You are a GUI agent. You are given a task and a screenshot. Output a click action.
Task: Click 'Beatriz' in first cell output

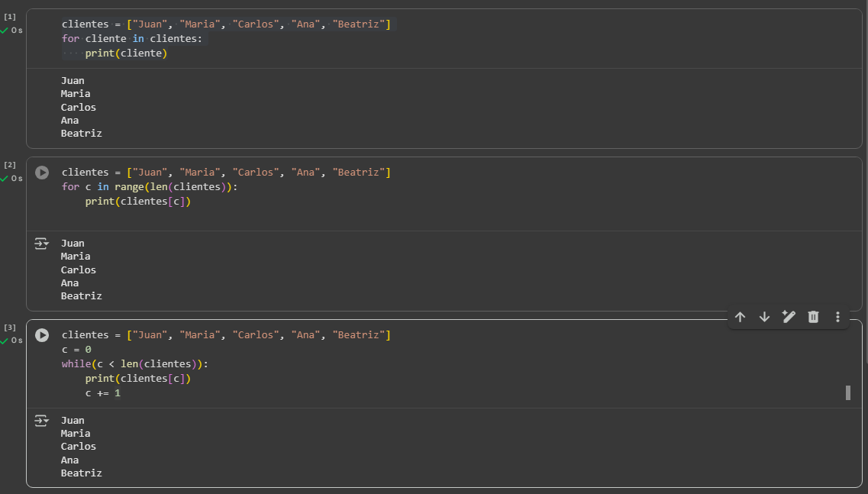pyautogui.click(x=82, y=133)
